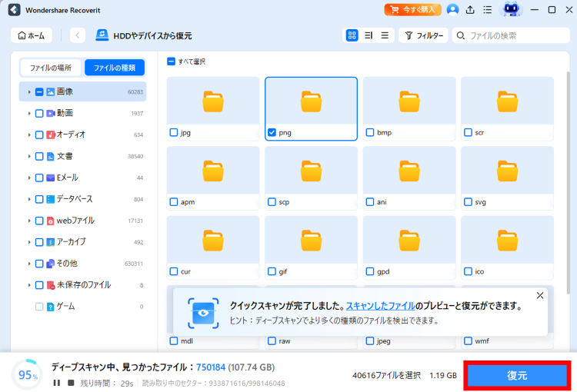Select the 動画 video category icon
The image size is (577, 392).
51,114
